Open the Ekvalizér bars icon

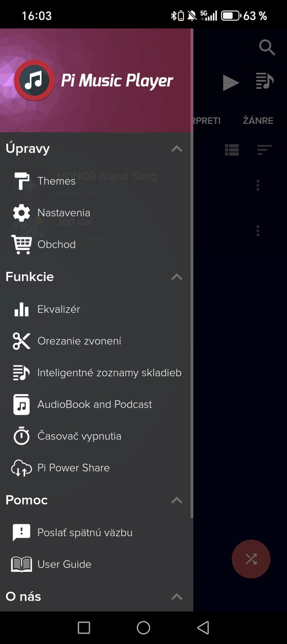pyautogui.click(x=21, y=309)
